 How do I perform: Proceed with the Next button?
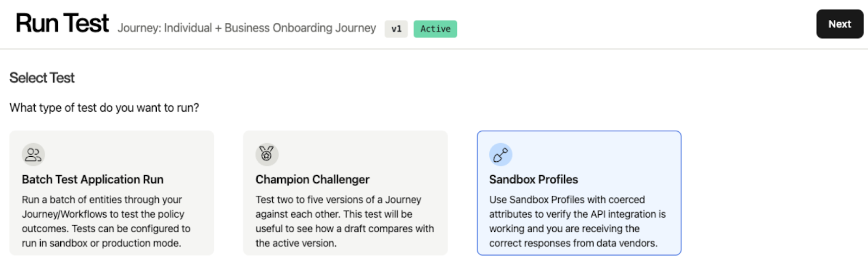839,24
